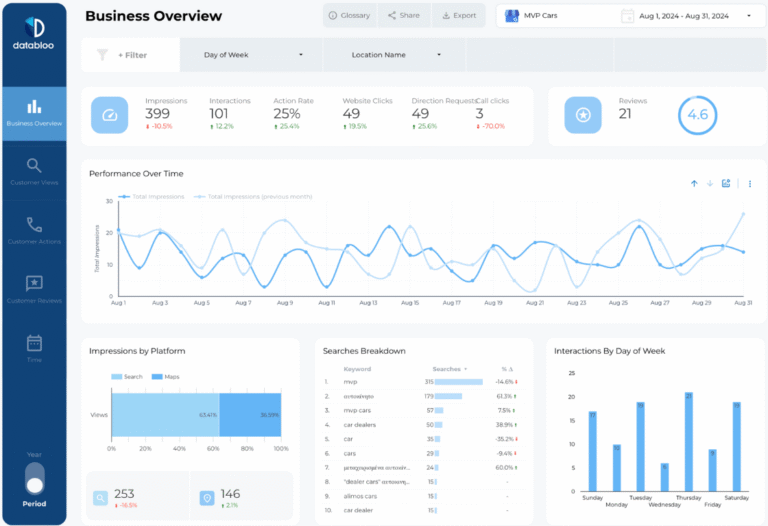Expand the Day of Week dropdown
Image resolution: width=768 pixels, height=526 pixels.
point(252,55)
